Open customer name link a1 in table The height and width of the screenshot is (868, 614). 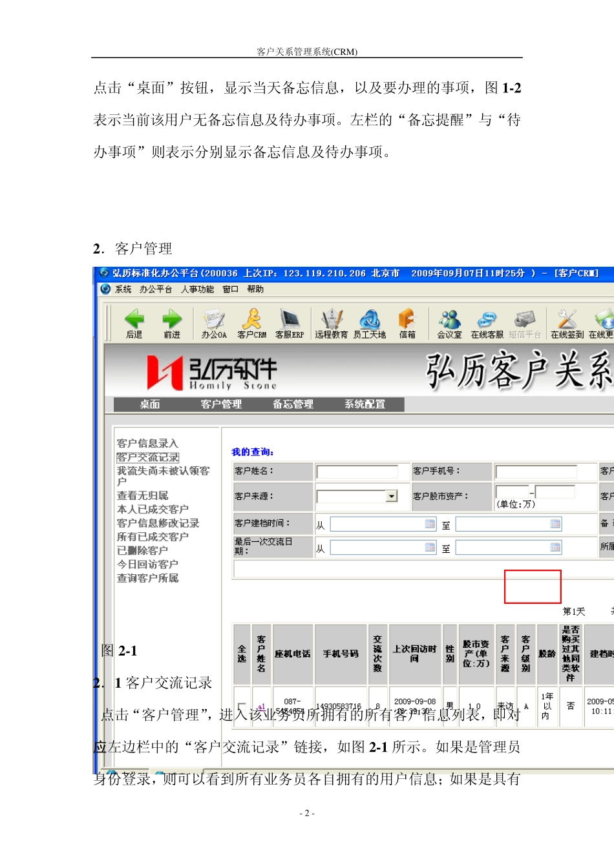[x=261, y=707]
